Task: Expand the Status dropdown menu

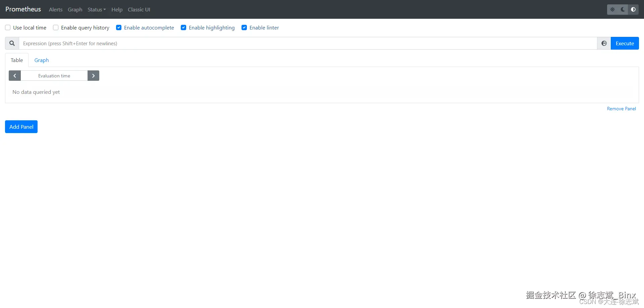Action: point(97,9)
